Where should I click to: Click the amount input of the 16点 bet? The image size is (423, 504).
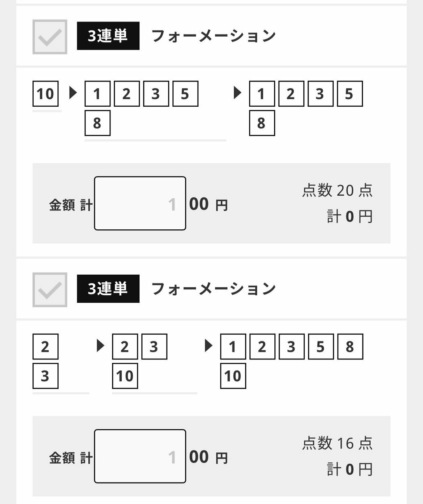(140, 456)
